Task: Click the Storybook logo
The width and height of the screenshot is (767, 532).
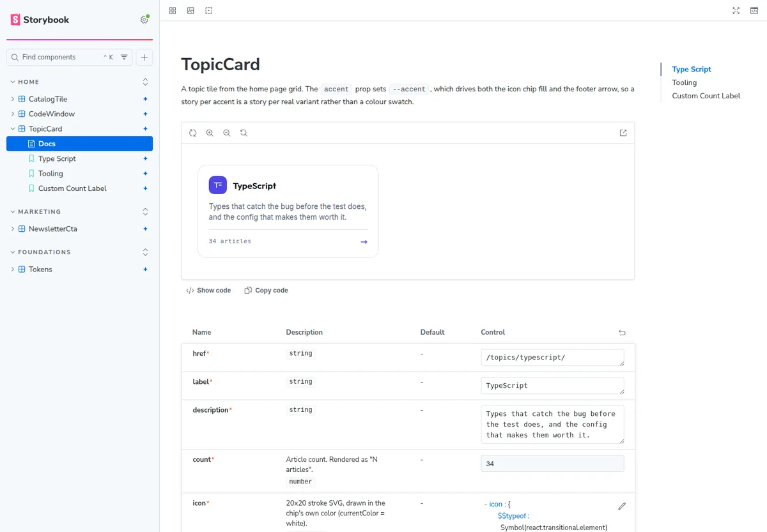Action: pyautogui.click(x=40, y=20)
